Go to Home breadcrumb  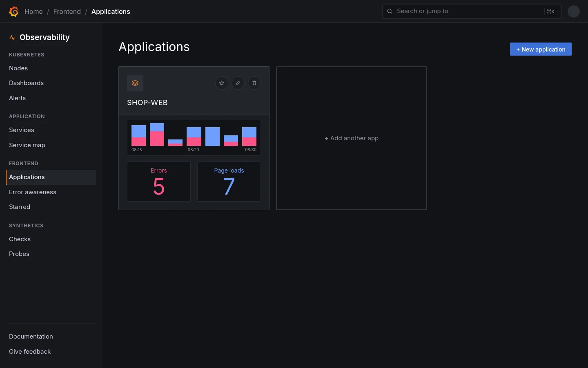[33, 11]
